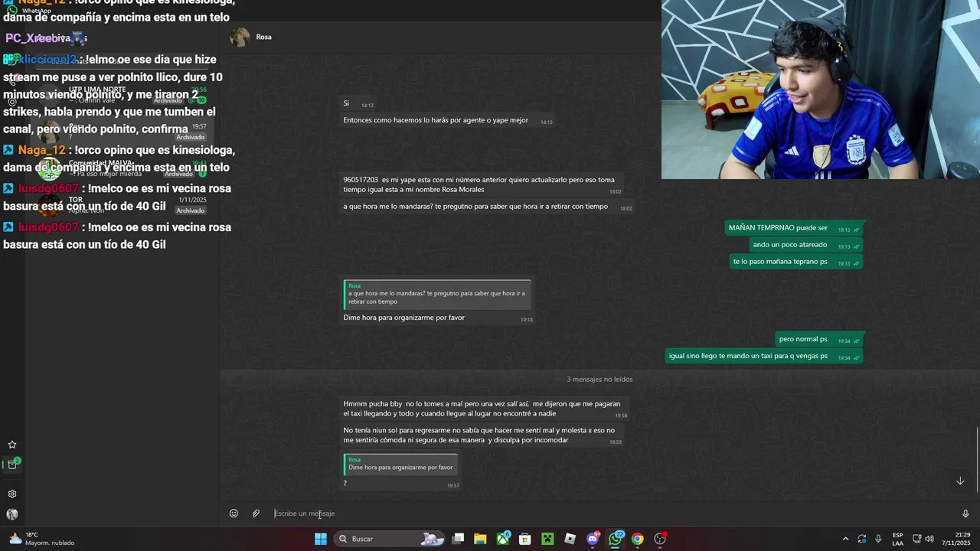Click the Rosa contact name in header

pos(263,37)
